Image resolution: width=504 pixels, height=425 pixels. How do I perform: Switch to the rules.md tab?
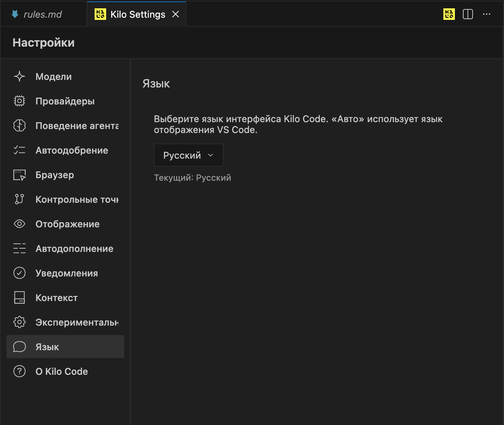tap(42, 14)
